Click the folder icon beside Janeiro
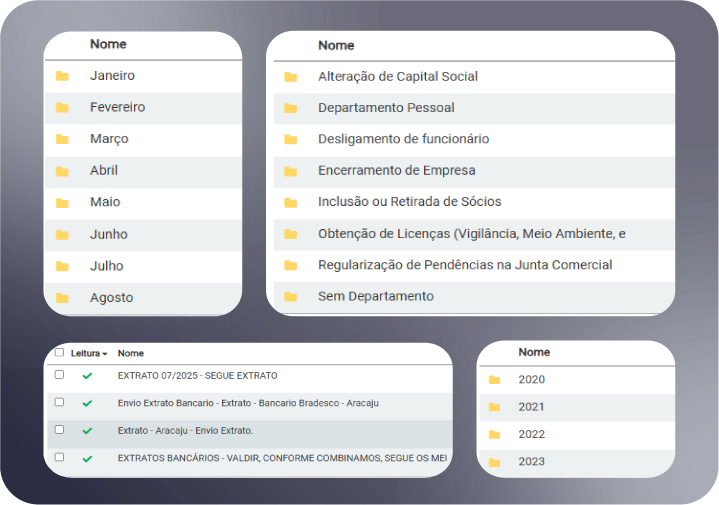Image resolution: width=719 pixels, height=505 pixels. pyautogui.click(x=62, y=76)
